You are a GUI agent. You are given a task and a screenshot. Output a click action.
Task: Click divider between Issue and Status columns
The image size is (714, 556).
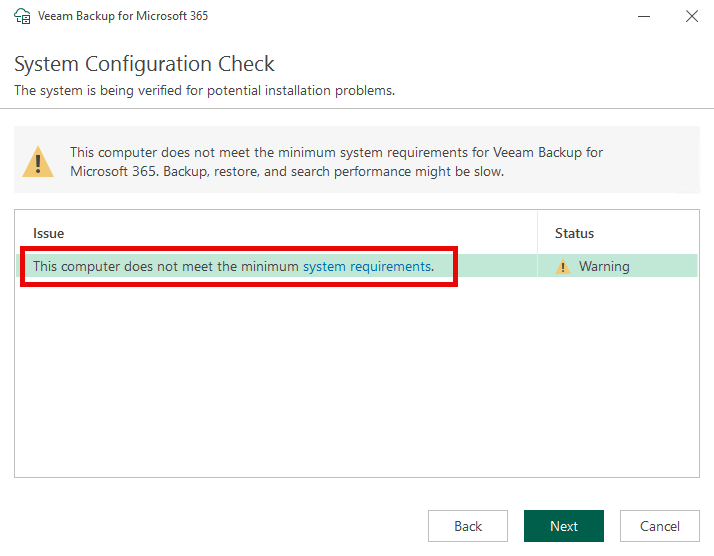(x=538, y=233)
